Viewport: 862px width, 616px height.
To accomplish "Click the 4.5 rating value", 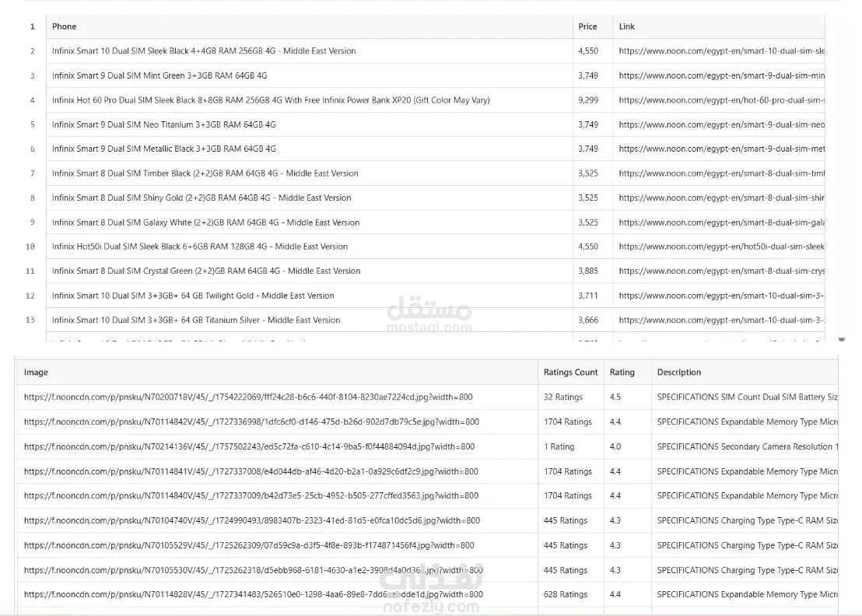I will [x=615, y=397].
